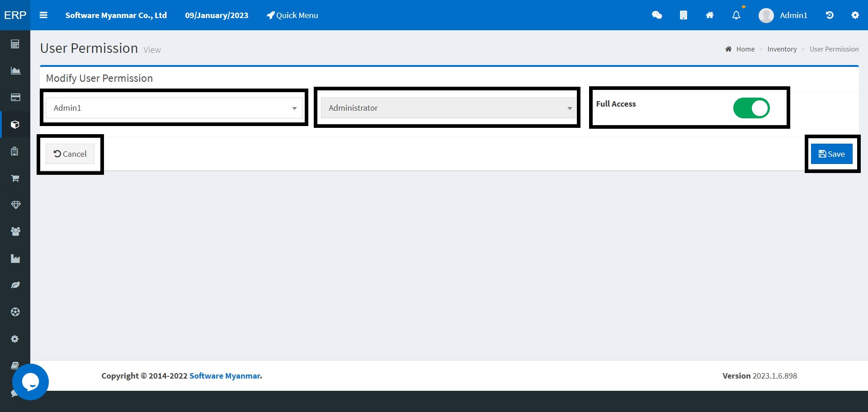Open shopping cart icon in sidebar
This screenshot has height=412, width=868.
point(15,178)
